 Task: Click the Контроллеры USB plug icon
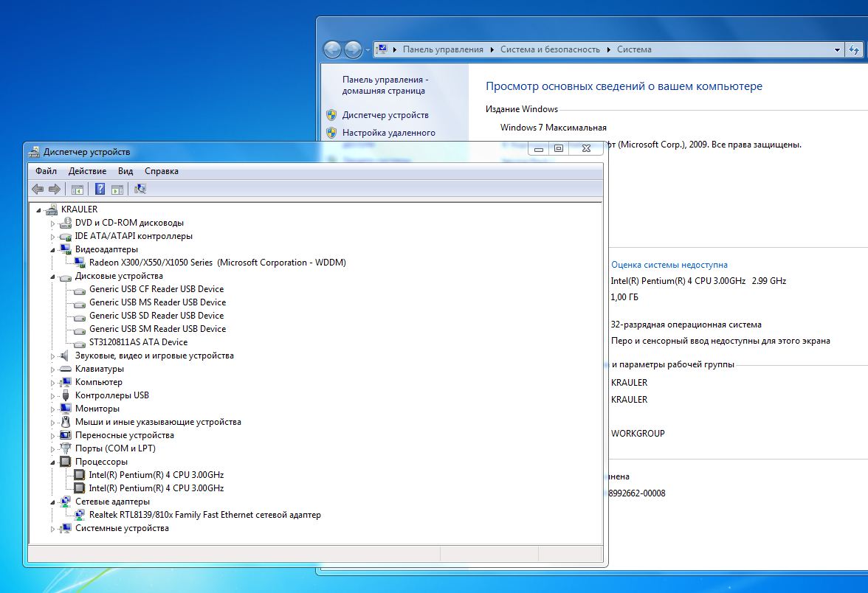point(65,395)
